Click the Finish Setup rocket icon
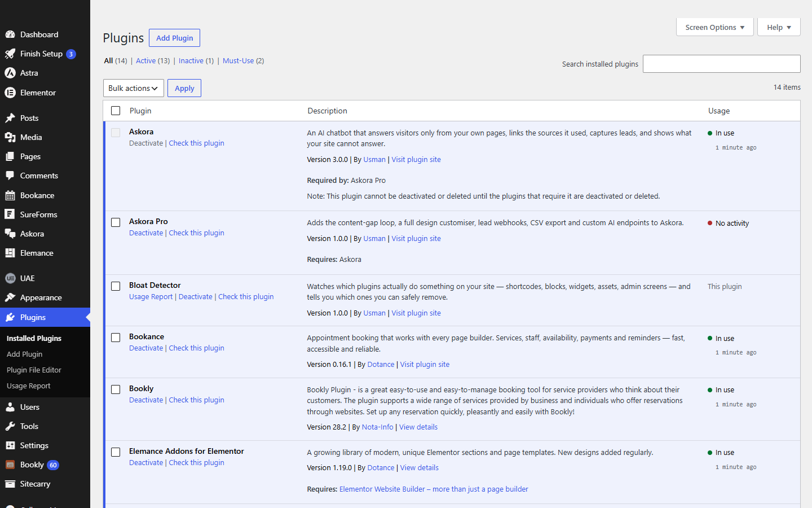This screenshot has width=812, height=508. 10,54
